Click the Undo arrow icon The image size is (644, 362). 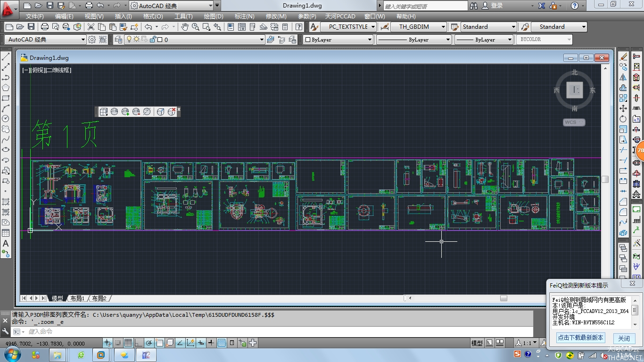pos(149,27)
